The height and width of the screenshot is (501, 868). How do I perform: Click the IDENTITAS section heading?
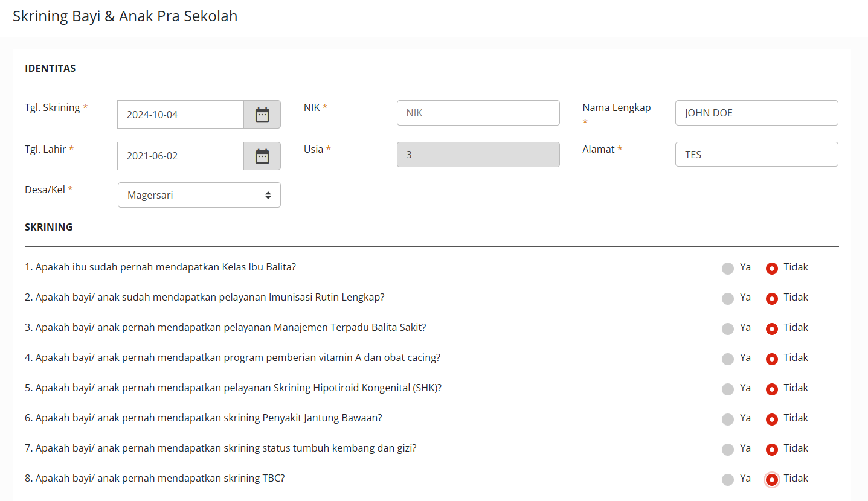(x=50, y=68)
